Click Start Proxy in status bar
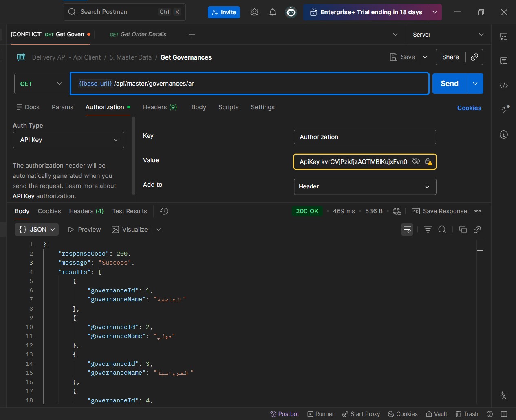The height and width of the screenshot is (420, 516). pyautogui.click(x=361, y=414)
